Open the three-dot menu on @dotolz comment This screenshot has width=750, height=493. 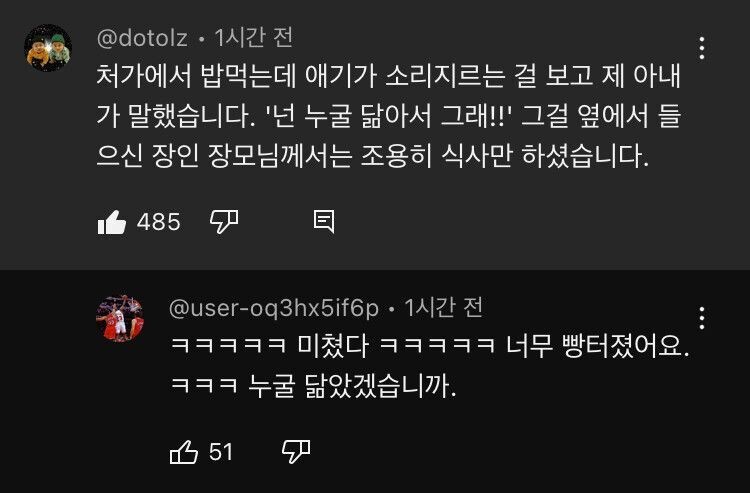point(703,48)
